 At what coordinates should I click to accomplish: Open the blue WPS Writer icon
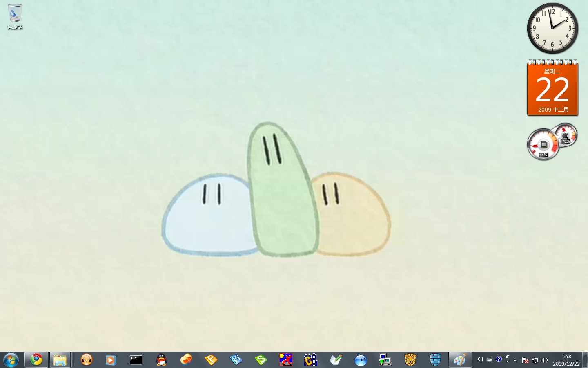click(x=236, y=360)
